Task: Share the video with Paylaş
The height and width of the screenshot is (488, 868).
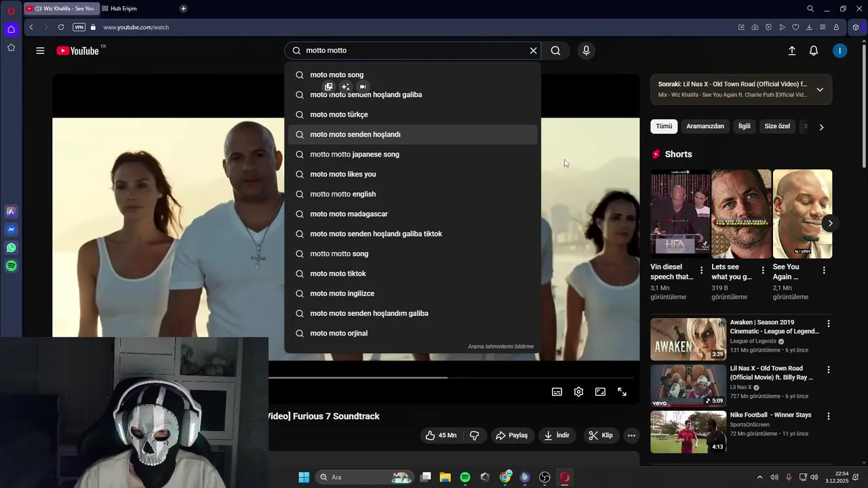Action: point(512,435)
